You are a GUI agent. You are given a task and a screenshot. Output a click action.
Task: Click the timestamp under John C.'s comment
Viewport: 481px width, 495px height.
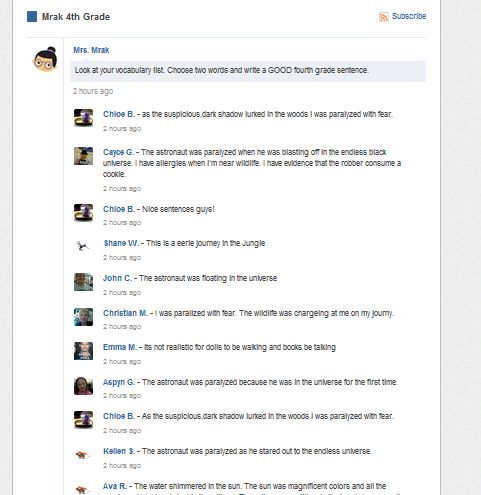point(122,292)
